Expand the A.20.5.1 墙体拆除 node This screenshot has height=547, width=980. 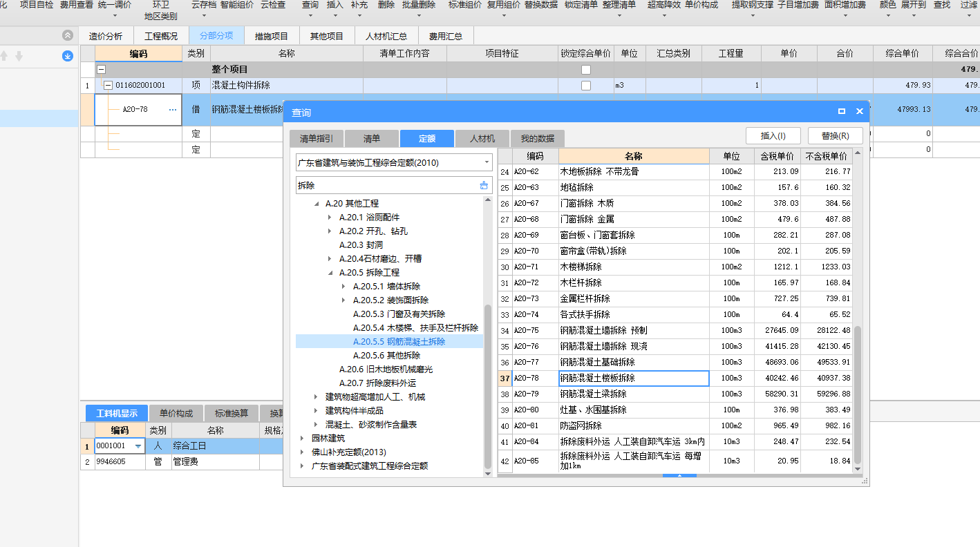(345, 287)
